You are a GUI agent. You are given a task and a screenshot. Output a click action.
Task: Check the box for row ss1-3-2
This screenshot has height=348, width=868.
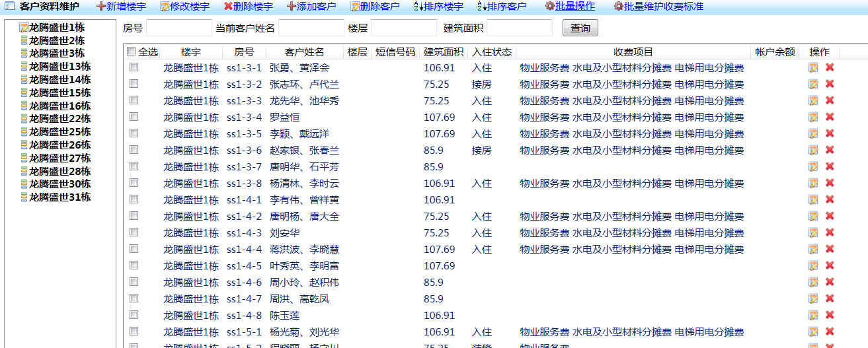(x=134, y=84)
